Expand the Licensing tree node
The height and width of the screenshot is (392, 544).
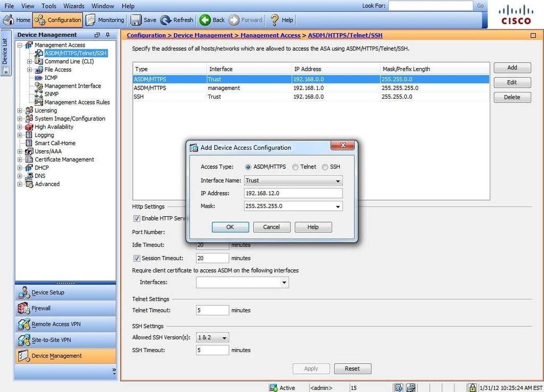coord(20,110)
